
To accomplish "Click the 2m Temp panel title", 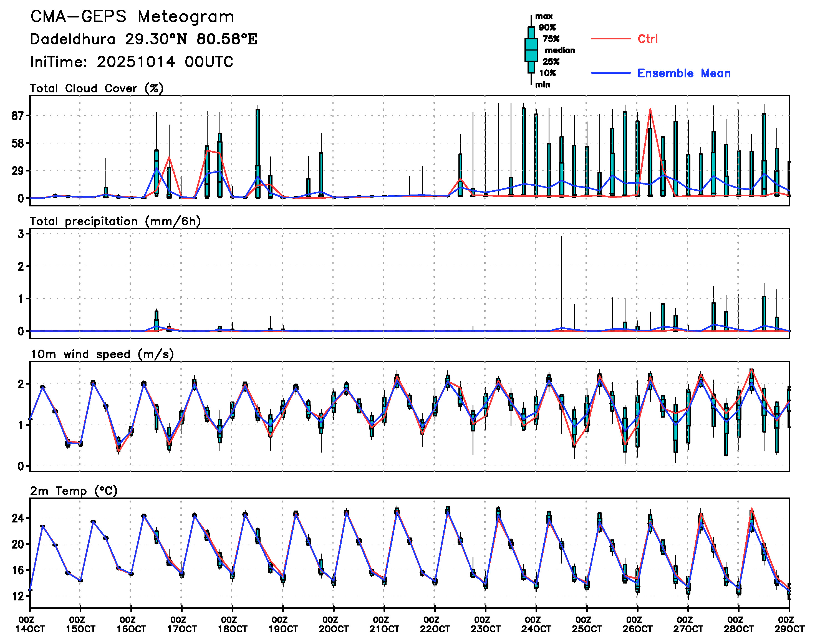I will (74, 491).
